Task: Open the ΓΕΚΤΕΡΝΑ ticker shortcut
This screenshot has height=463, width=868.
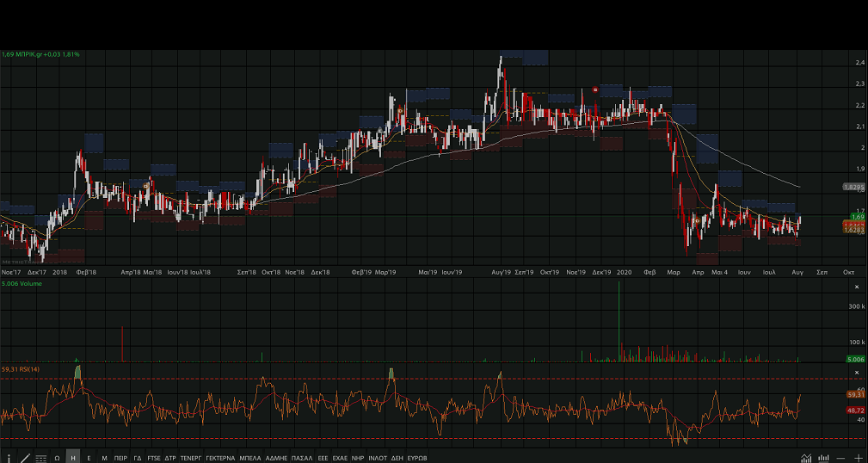Action: point(220,458)
